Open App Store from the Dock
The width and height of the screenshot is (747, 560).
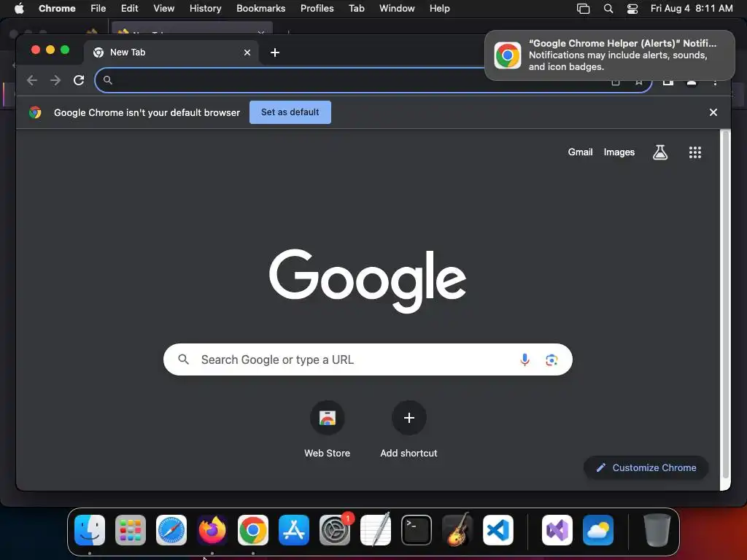pyautogui.click(x=294, y=530)
